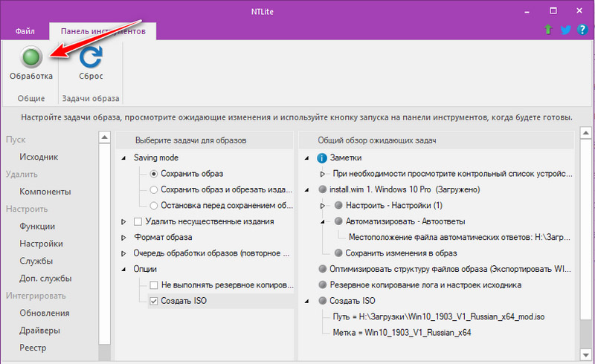Screen dimensions: 595x364
Task: Switch to Панель инструментов tab
Action: (103, 31)
